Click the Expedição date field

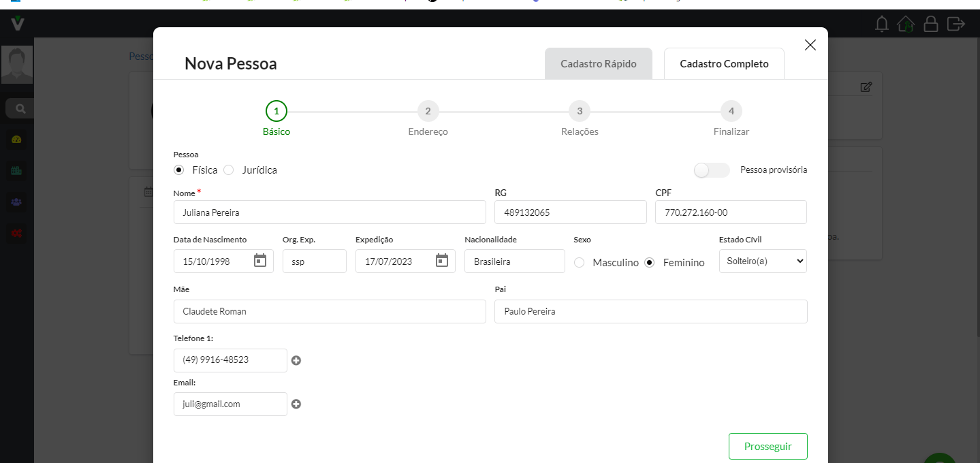pos(405,261)
